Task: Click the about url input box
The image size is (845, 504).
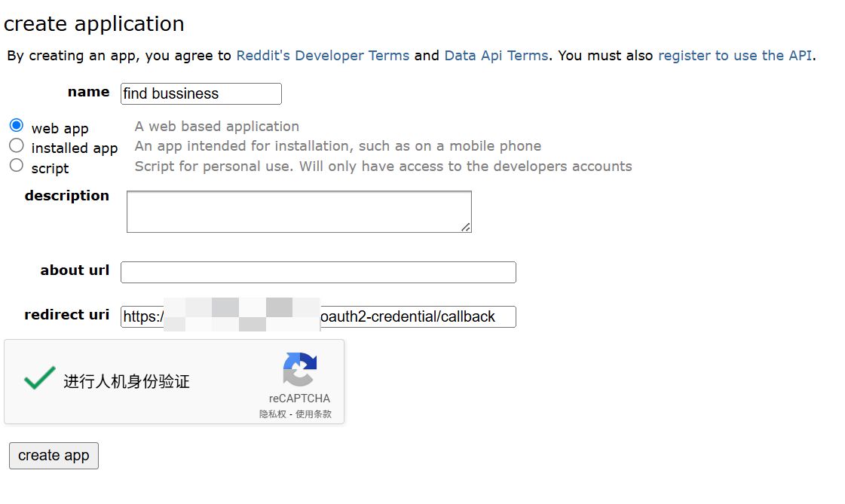Action: (318, 272)
